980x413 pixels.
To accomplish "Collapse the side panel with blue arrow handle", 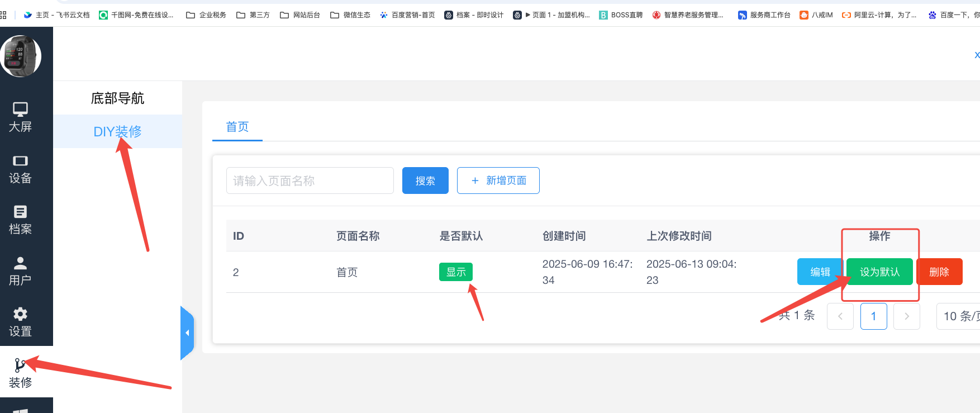I will tap(187, 333).
